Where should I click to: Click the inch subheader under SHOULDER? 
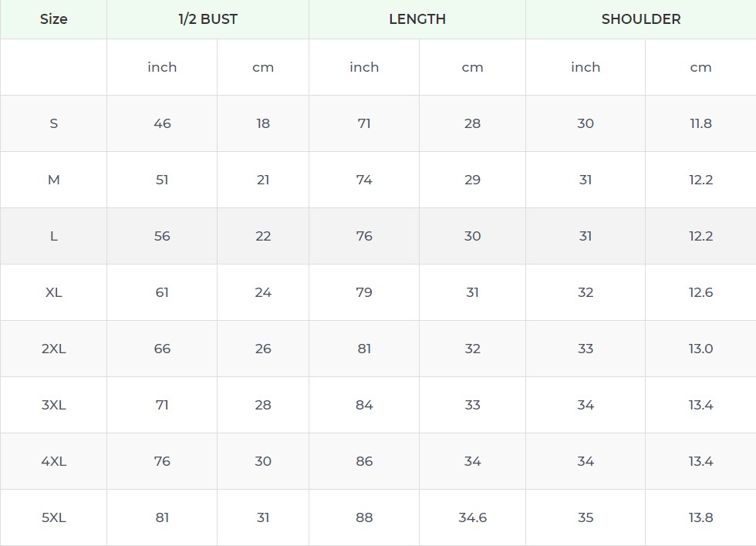(x=586, y=67)
